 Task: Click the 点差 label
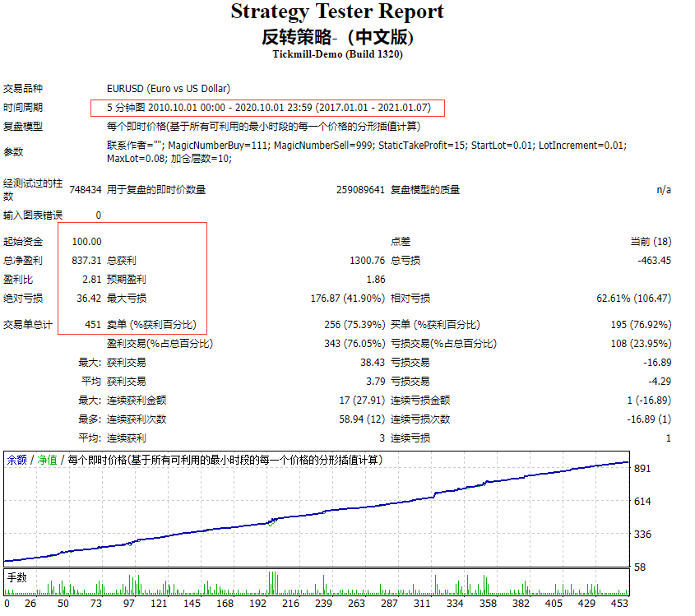click(401, 242)
